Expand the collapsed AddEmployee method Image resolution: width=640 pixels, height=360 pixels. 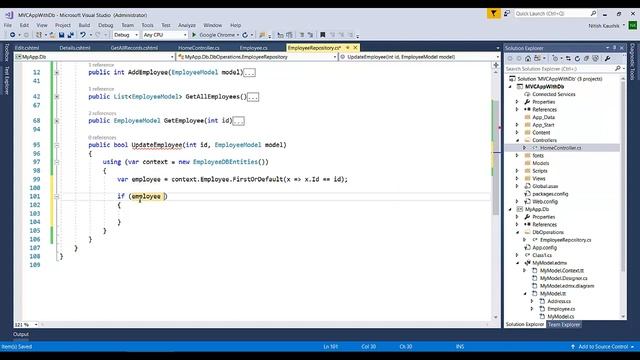pos(57,73)
